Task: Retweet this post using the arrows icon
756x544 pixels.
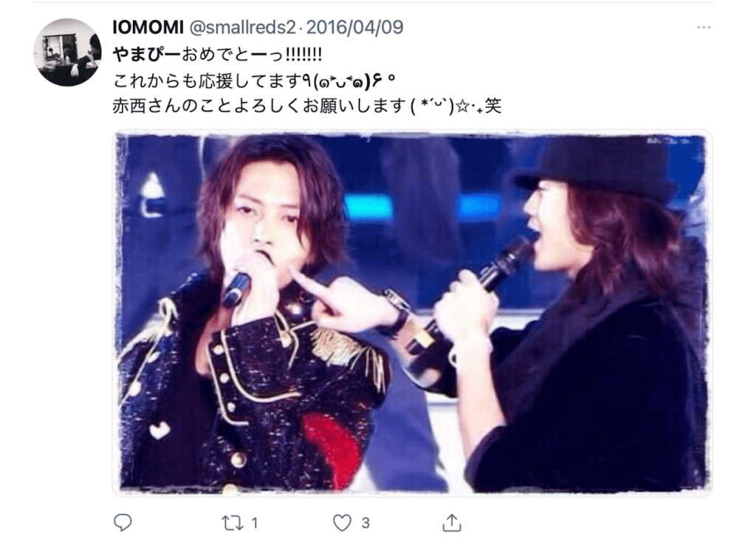Action: click(x=232, y=523)
